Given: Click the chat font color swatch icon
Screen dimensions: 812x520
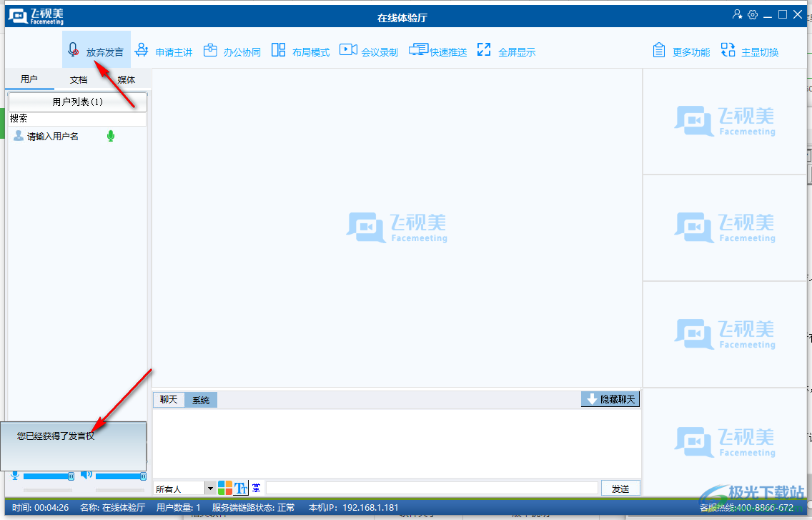Looking at the screenshot, I should (x=225, y=488).
